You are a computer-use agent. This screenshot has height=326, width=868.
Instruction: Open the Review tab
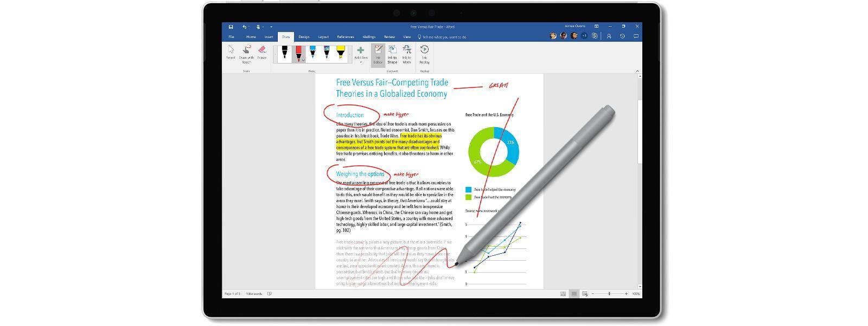(390, 37)
